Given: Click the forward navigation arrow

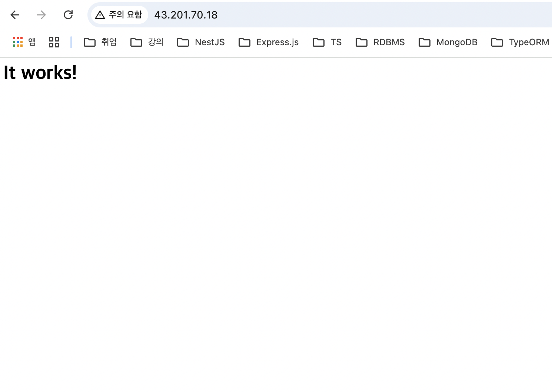Looking at the screenshot, I should point(41,15).
